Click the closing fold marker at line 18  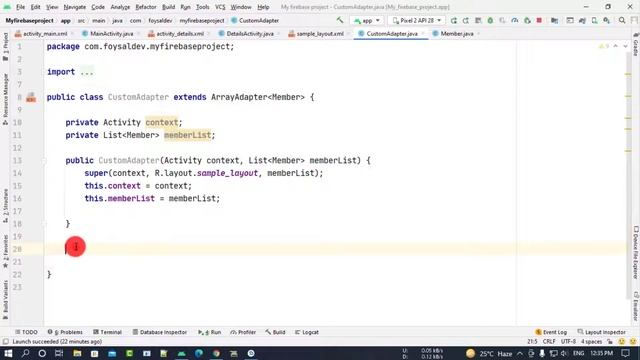point(44,224)
